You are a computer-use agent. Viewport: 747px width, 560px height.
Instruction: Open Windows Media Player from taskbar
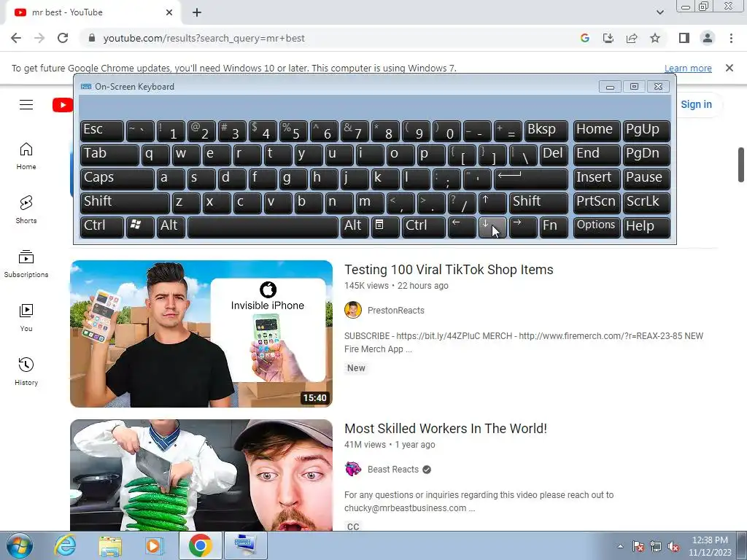[x=154, y=545]
